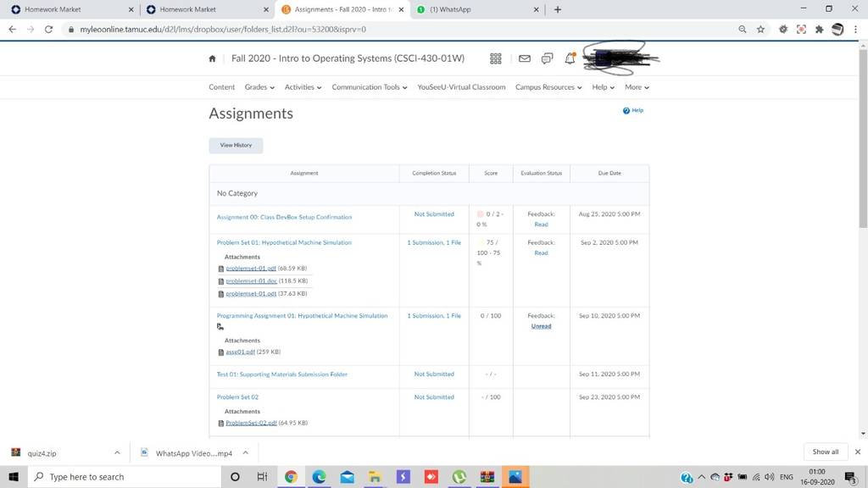
Task: Close the downloads bar
Action: [x=858, y=452]
